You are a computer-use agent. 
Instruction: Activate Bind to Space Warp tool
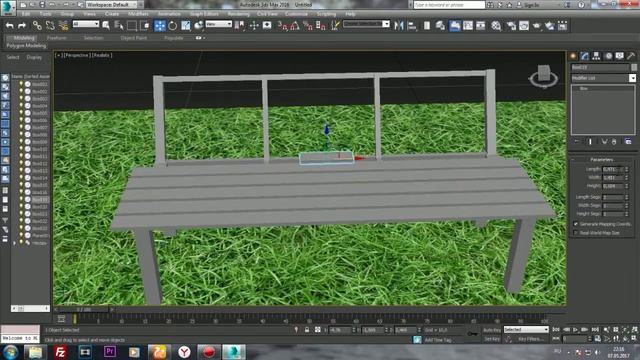coord(63,26)
